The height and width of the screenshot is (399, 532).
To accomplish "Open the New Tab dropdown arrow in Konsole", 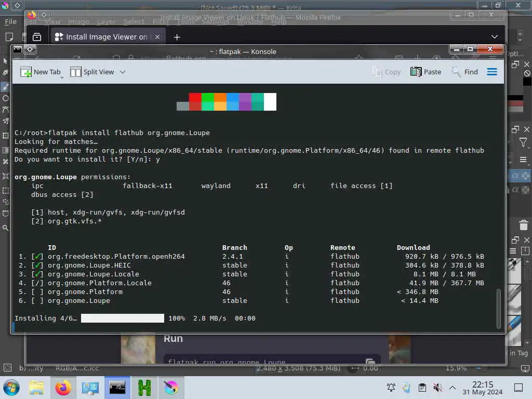I will click(x=62, y=77).
